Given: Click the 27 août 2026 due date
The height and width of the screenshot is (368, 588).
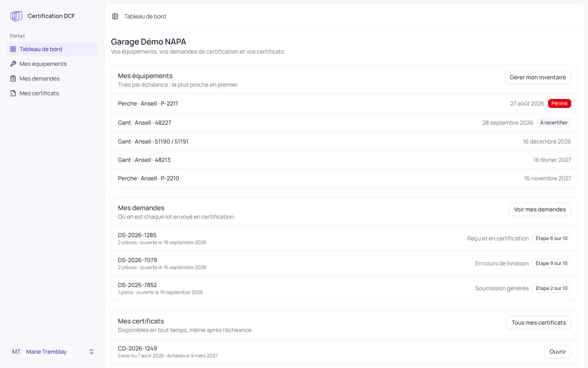Looking at the screenshot, I should [x=527, y=103].
